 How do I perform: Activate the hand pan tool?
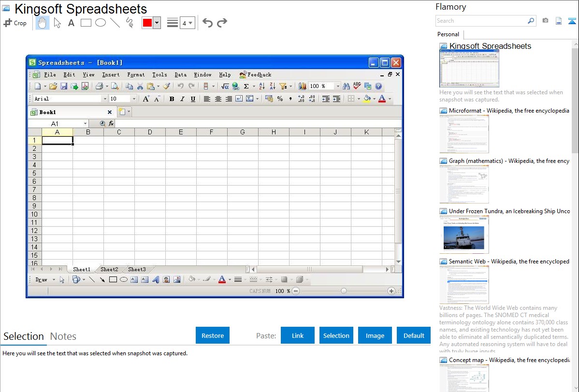tap(43, 23)
